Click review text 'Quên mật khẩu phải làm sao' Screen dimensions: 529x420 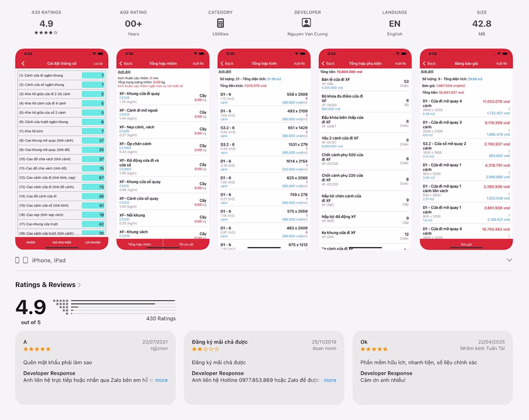(x=58, y=363)
